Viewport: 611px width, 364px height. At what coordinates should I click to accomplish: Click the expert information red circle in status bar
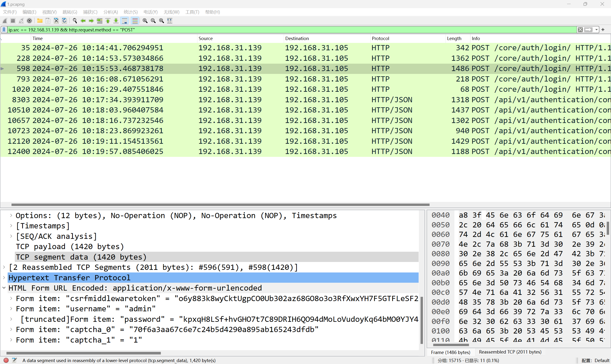[6, 360]
